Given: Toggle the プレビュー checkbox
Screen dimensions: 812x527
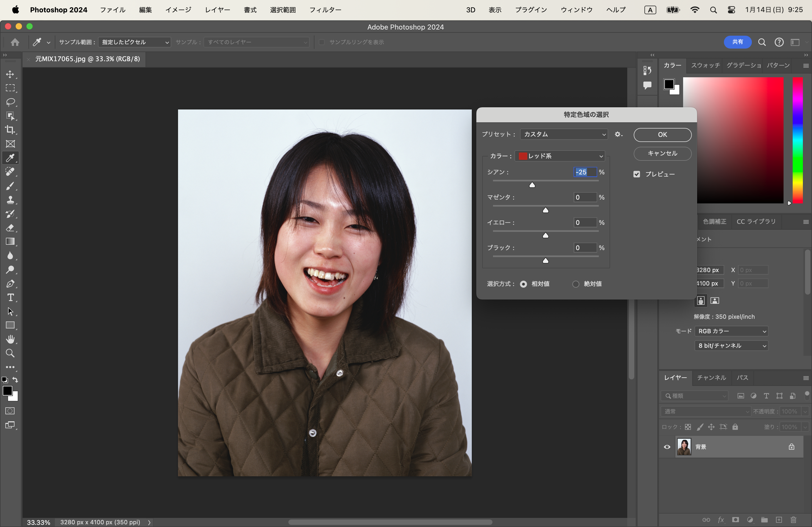Looking at the screenshot, I should [x=637, y=174].
